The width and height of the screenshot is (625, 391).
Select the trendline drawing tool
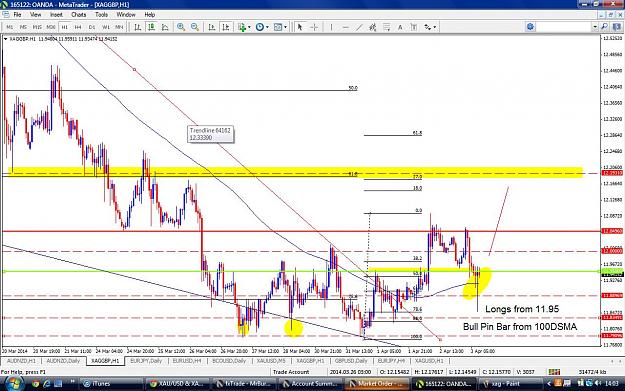(x=359, y=27)
